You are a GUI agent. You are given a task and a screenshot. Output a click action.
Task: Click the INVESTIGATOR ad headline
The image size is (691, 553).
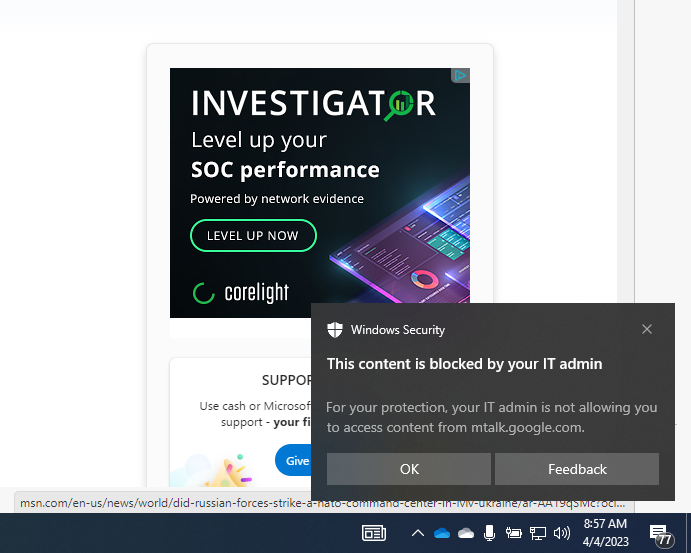click(313, 104)
